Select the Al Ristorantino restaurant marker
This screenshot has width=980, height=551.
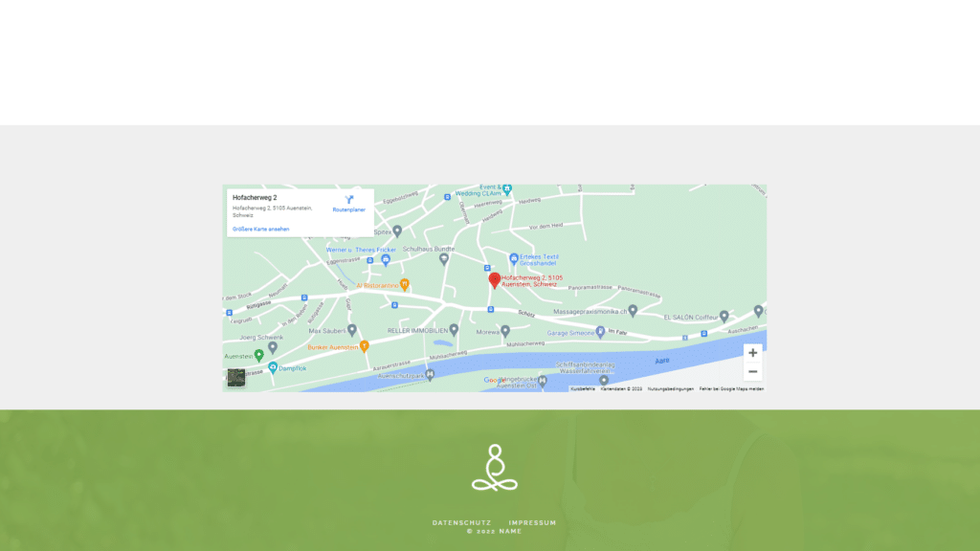point(405,284)
